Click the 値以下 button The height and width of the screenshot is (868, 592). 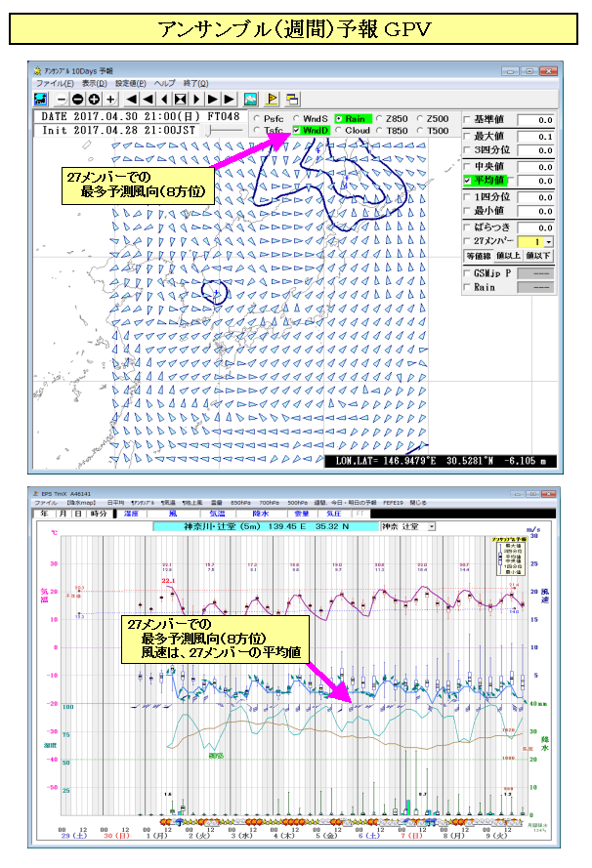(537, 256)
